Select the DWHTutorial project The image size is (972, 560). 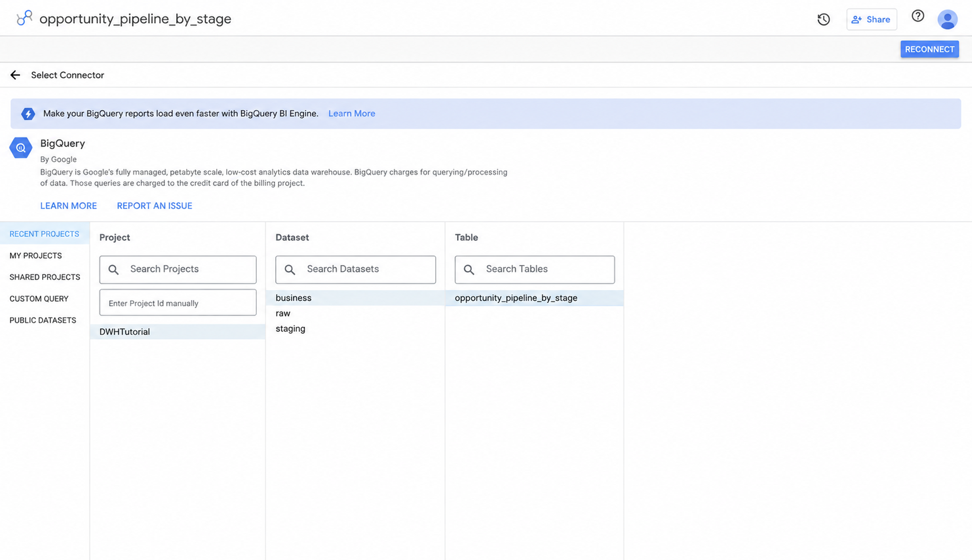click(178, 332)
